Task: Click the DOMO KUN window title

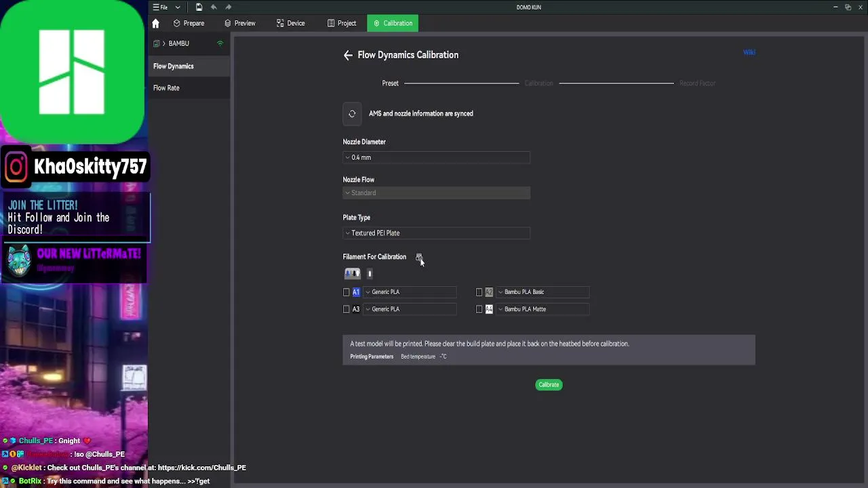Action: coord(528,7)
